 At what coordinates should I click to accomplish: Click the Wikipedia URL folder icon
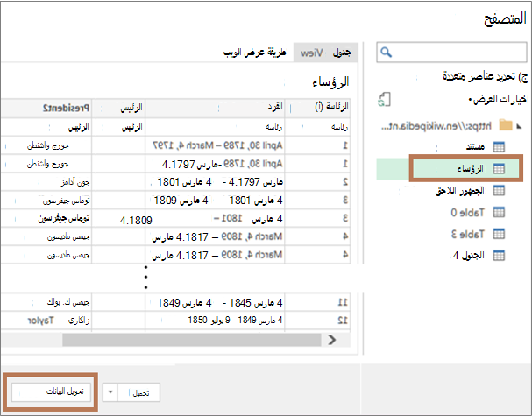point(506,125)
